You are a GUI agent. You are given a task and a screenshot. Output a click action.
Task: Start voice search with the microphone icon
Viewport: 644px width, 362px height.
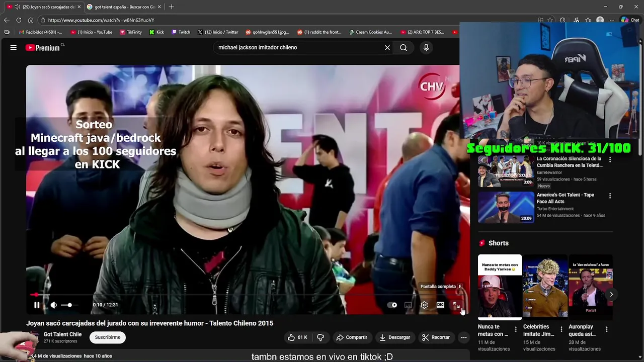tap(426, 47)
